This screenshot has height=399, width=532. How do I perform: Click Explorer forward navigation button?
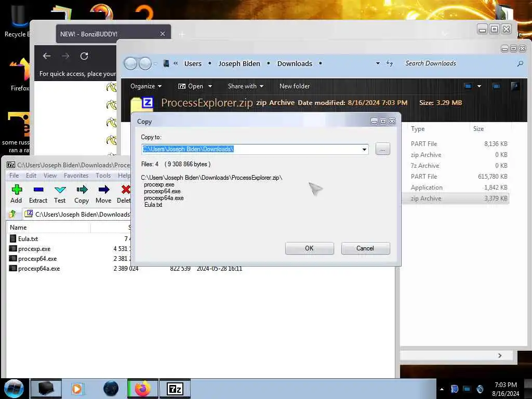click(x=145, y=63)
